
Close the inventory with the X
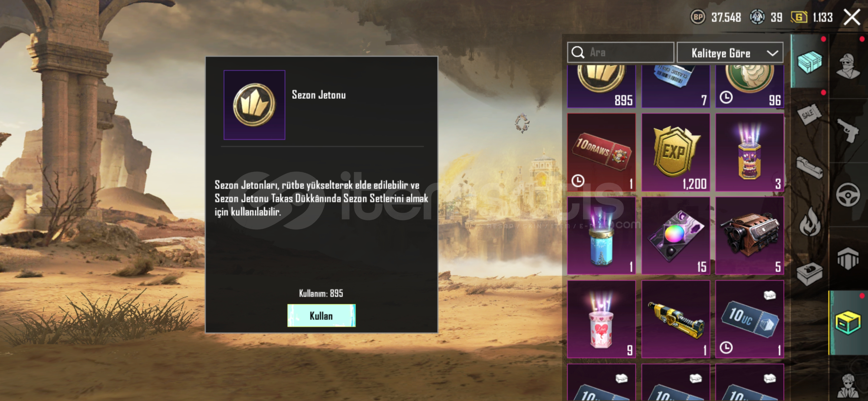[852, 17]
